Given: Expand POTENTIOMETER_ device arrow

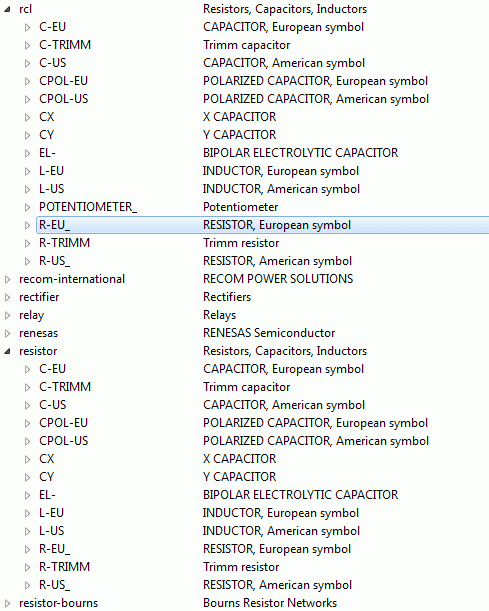Looking at the screenshot, I should [x=27, y=207].
